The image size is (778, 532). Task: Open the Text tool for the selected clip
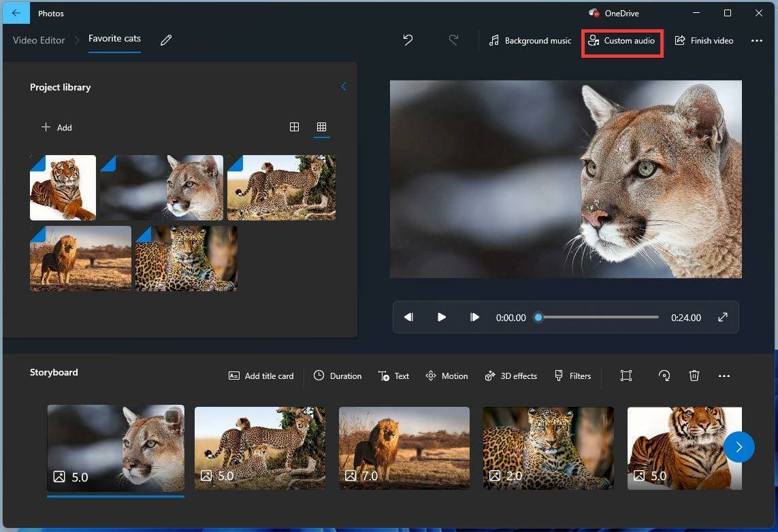pos(394,376)
